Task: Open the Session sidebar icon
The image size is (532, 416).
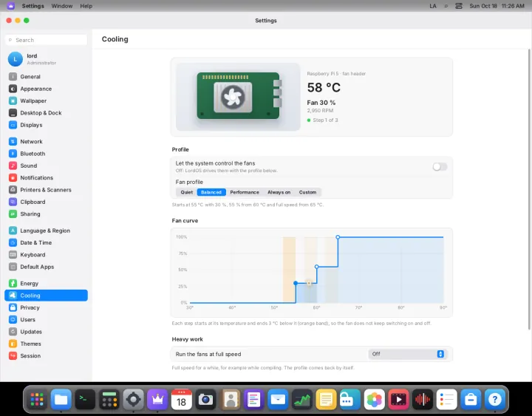Action: pos(13,355)
